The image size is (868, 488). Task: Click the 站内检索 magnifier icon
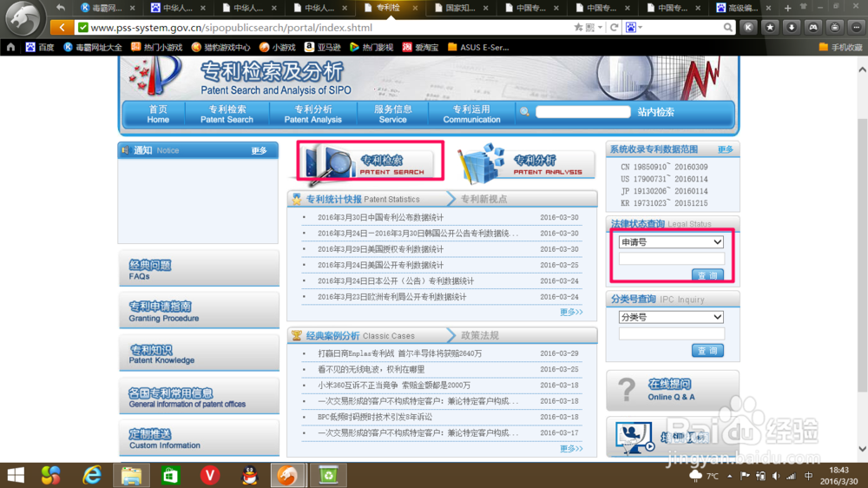[x=524, y=112]
